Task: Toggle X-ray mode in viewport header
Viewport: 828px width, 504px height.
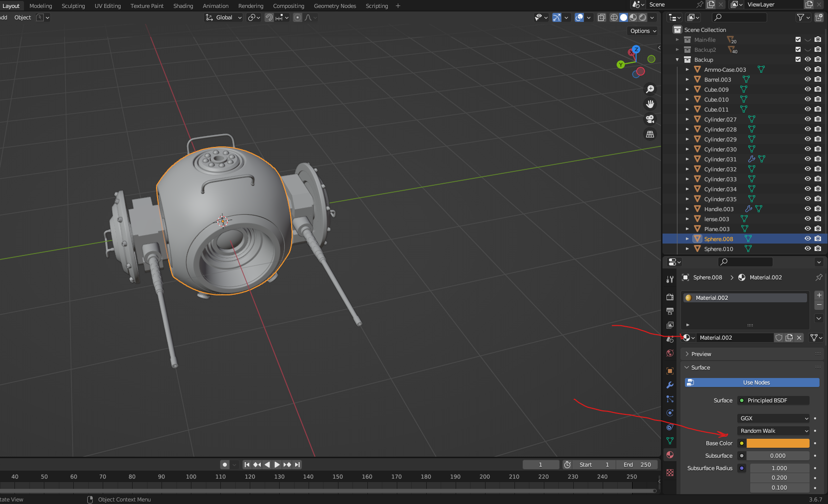Action: click(x=602, y=17)
